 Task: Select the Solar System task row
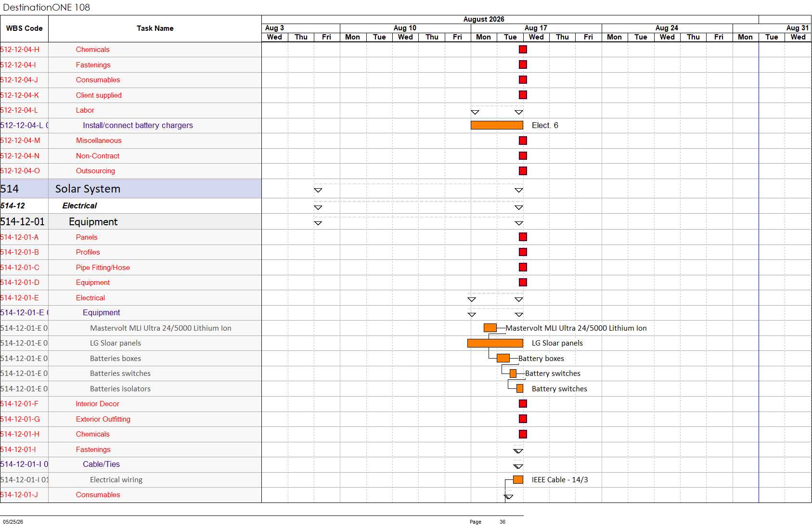[x=130, y=189]
